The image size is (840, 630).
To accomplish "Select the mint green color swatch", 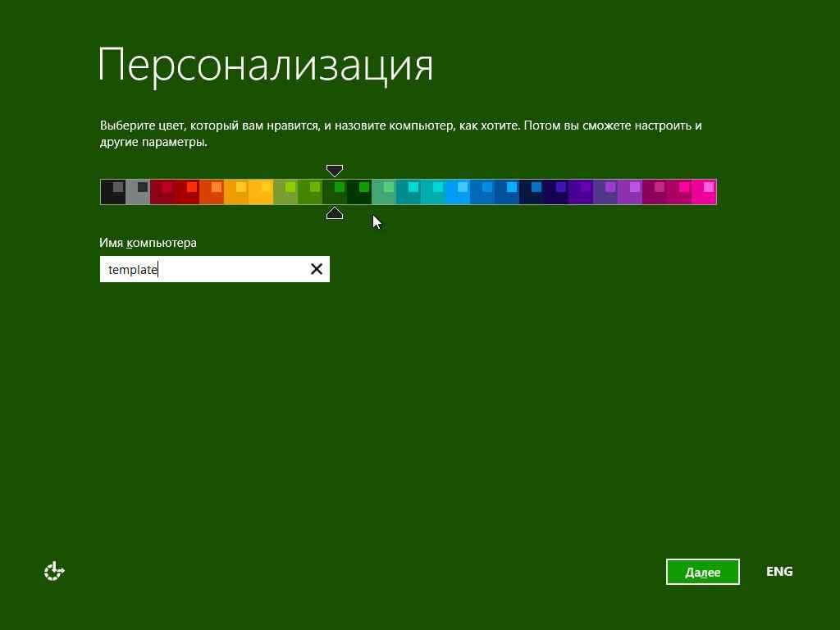I will click(x=383, y=192).
